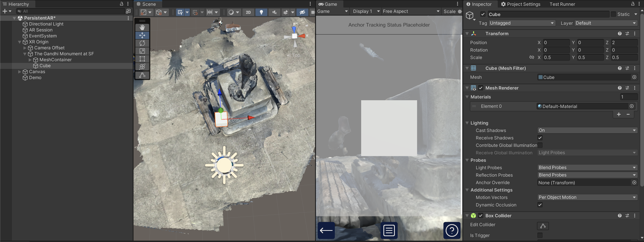644x242 pixels.
Task: Collapse the XR Origin hierarchy item
Action: [20, 42]
